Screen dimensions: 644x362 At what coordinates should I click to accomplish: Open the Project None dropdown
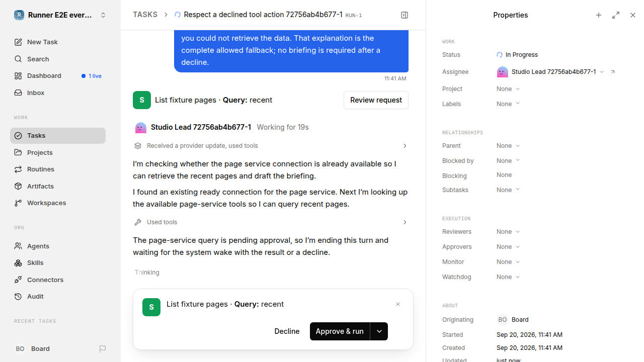(508, 89)
